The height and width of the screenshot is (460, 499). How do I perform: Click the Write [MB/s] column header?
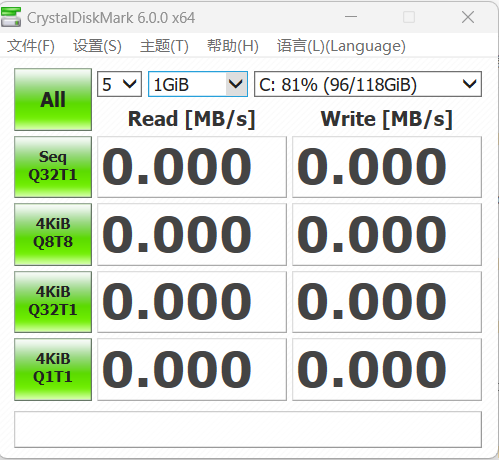tap(387, 119)
